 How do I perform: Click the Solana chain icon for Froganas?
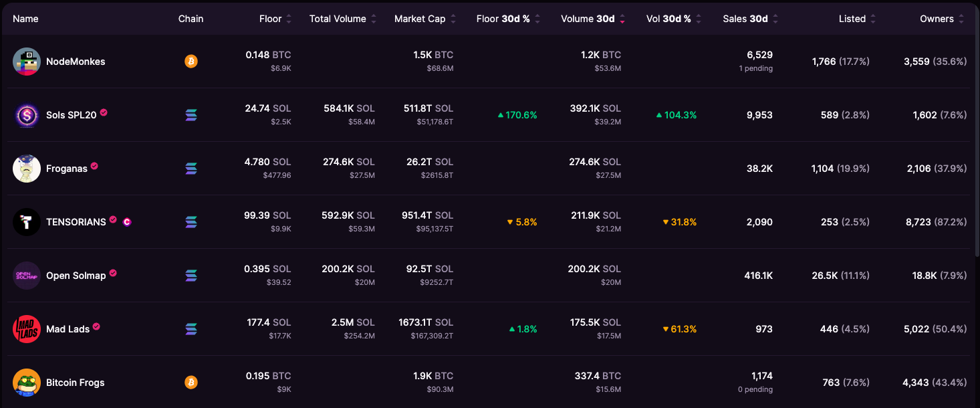tap(191, 169)
